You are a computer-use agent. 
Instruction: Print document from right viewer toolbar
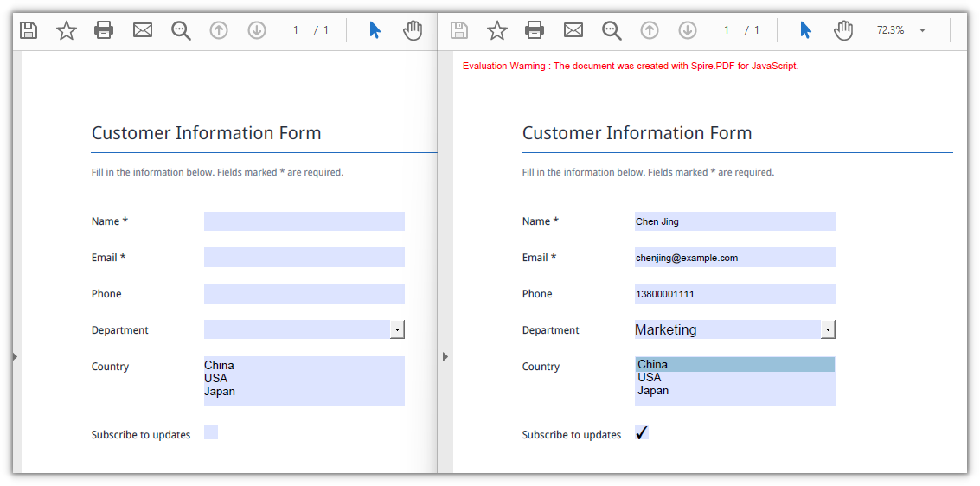click(535, 30)
